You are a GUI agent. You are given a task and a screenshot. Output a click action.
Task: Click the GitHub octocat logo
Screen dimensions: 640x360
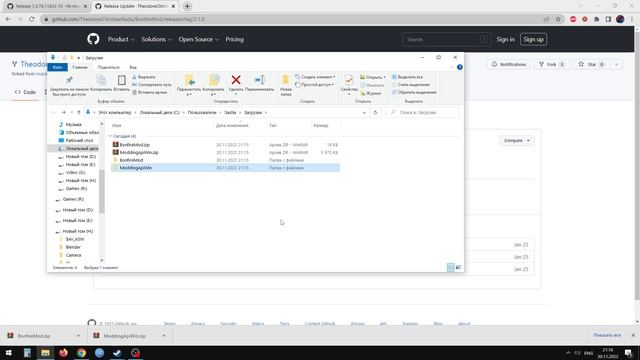[93, 39]
